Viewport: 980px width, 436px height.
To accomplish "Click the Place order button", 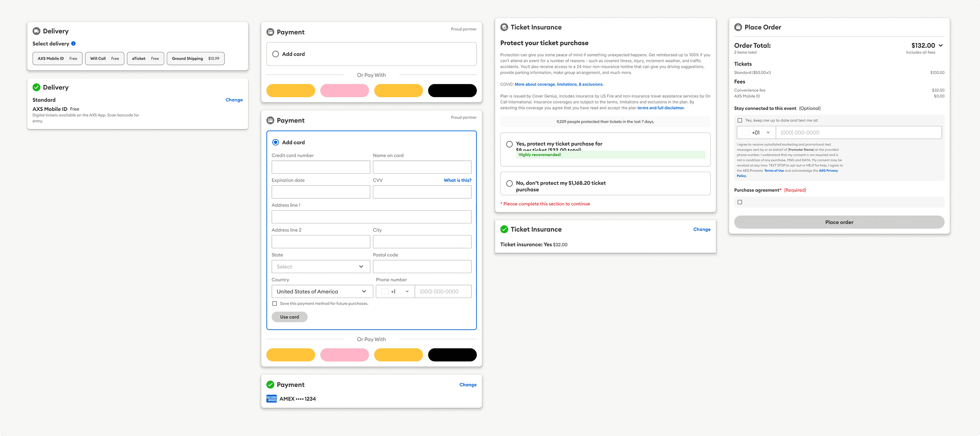I will pyautogui.click(x=839, y=222).
